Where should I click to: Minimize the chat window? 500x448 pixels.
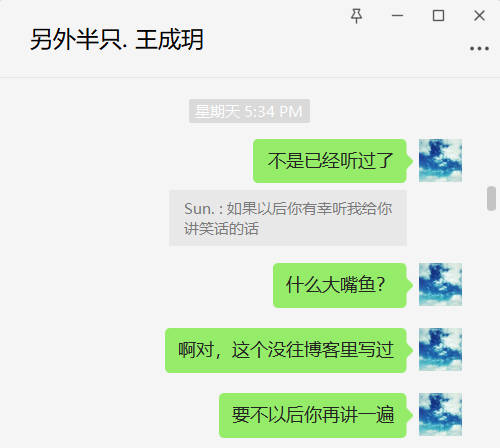coord(397,16)
